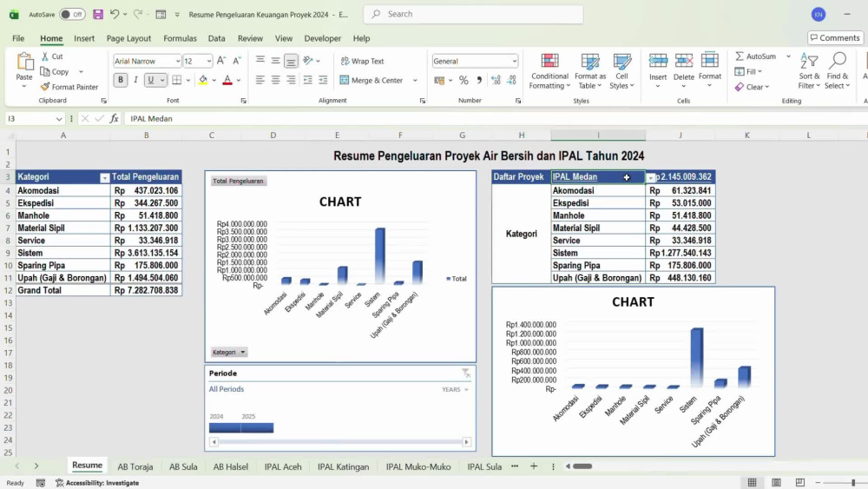Screen dimensions: 868x489
Task: Click the Save icon in title bar
Action: click(98, 15)
